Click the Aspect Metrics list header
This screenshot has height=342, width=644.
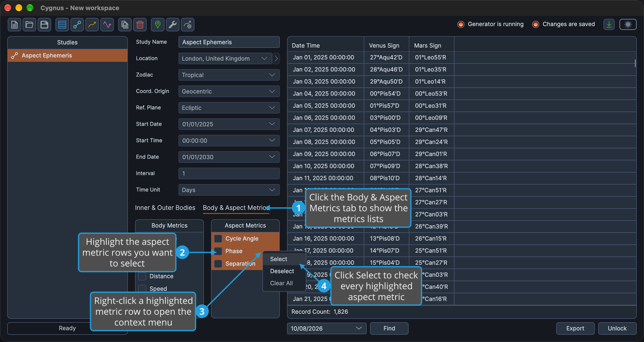pos(245,226)
